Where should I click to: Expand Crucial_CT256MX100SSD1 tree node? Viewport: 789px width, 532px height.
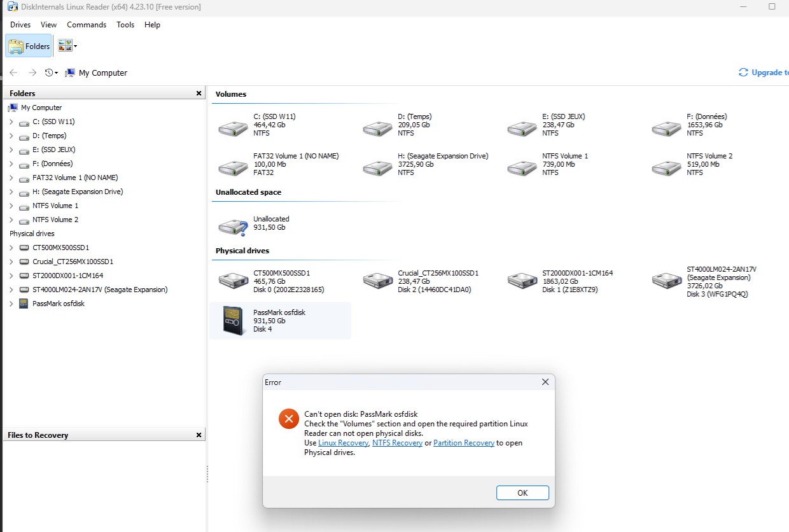point(11,262)
